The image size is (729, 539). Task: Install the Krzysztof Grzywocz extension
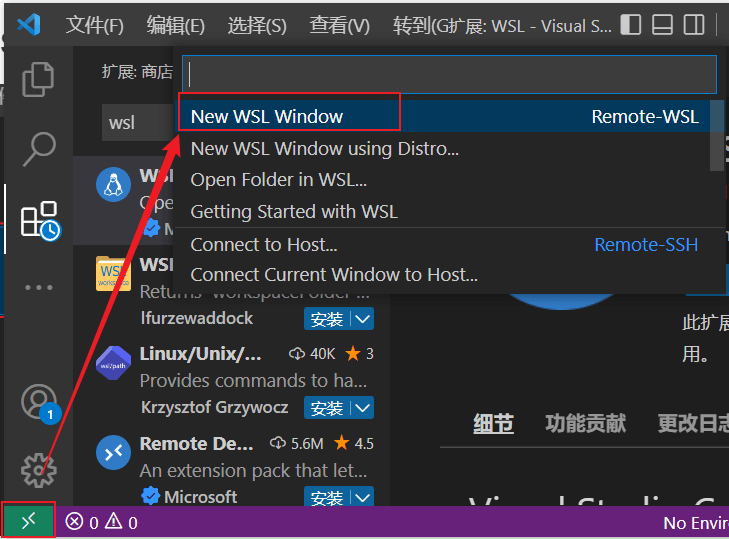(327, 408)
